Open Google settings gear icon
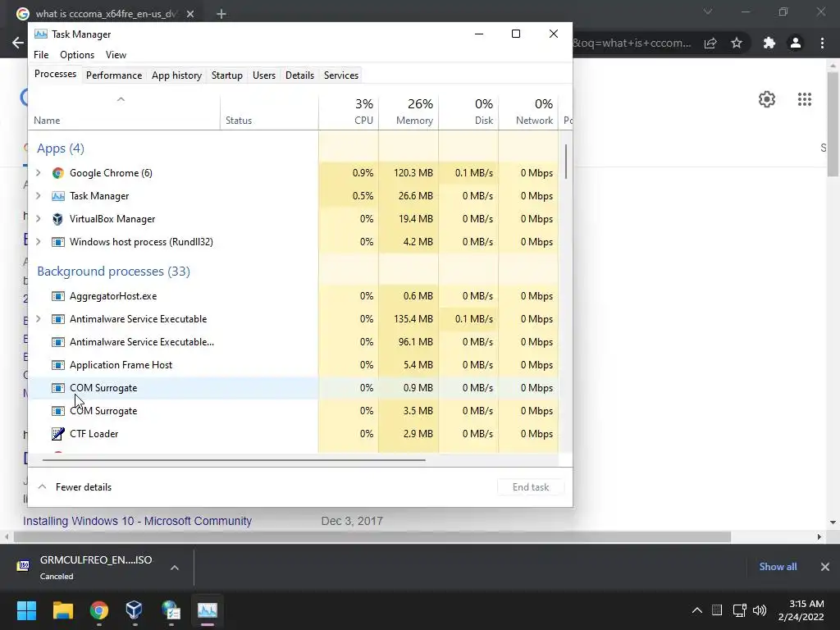 [x=767, y=99]
